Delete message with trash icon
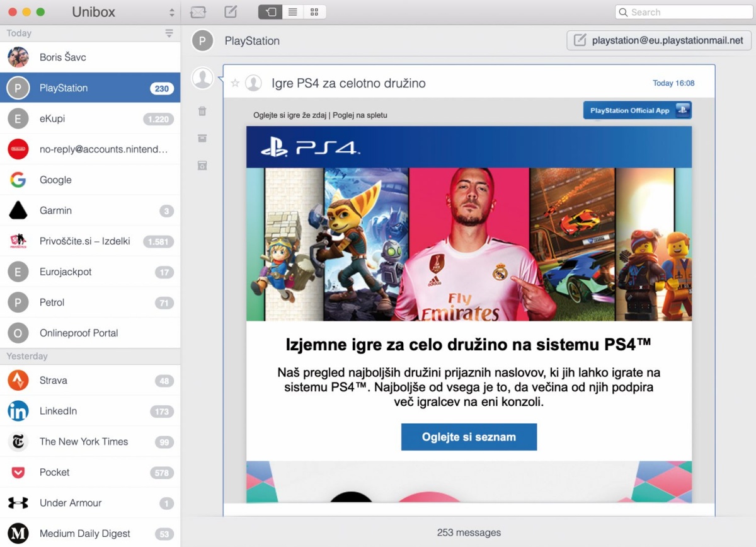Image resolution: width=756 pixels, height=547 pixels. coord(202,111)
